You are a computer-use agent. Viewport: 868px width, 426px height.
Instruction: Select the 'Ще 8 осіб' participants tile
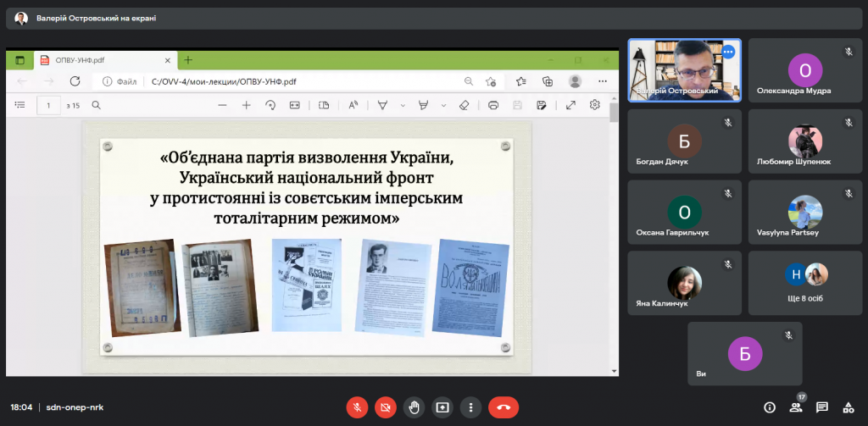coord(804,283)
